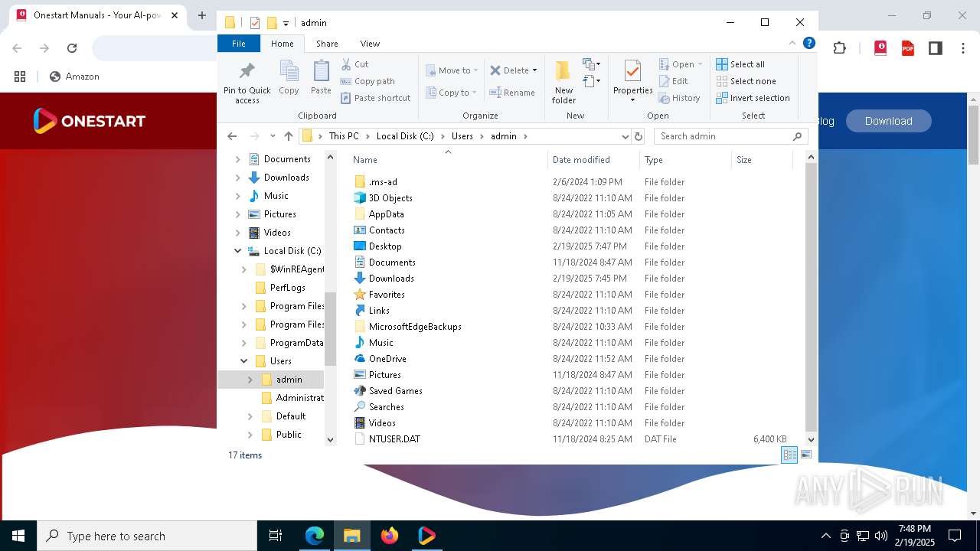
Task: Click Paste shortcut command
Action: [x=375, y=98]
